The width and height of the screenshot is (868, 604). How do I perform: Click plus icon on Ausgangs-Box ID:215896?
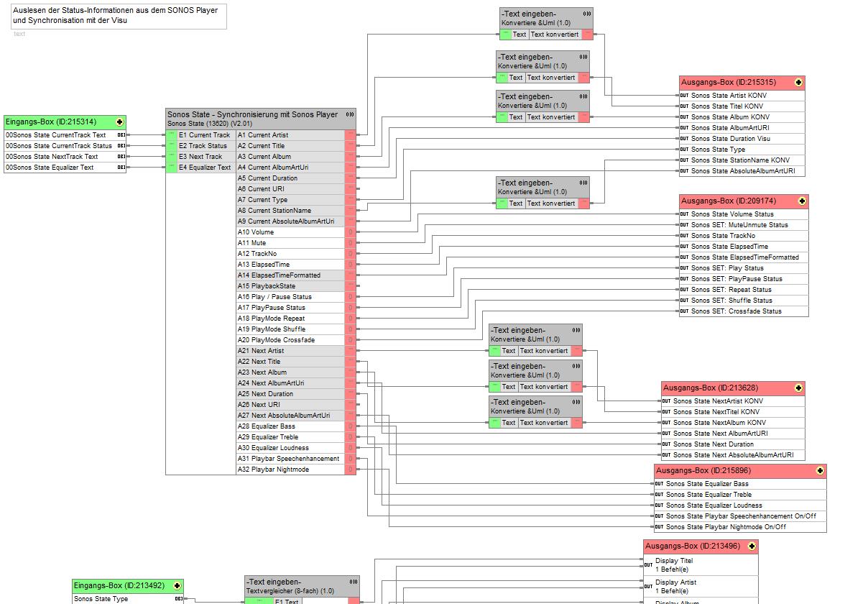click(x=820, y=471)
